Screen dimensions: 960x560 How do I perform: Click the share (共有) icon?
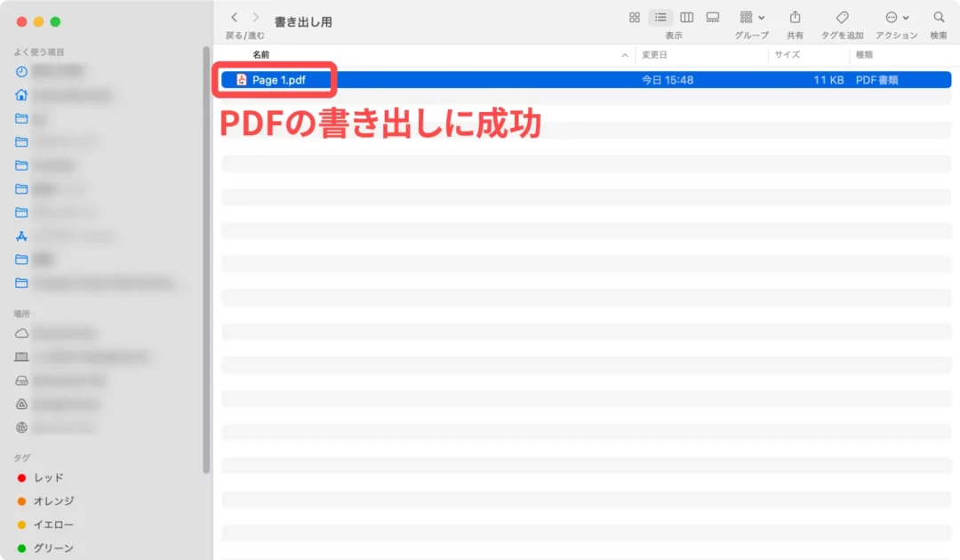click(x=795, y=18)
